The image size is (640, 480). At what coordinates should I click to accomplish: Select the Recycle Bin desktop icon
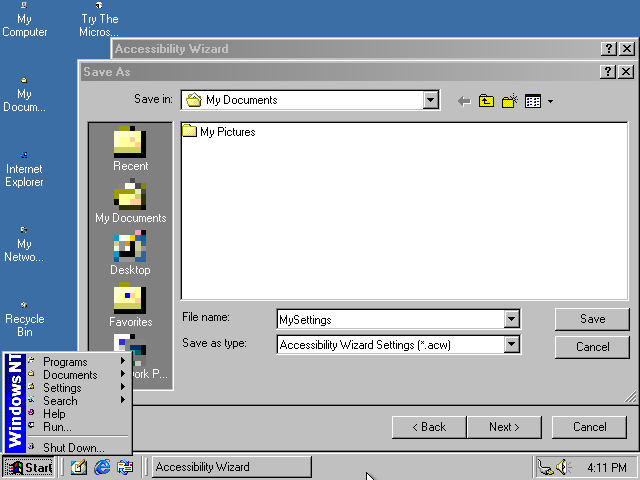coord(24,320)
